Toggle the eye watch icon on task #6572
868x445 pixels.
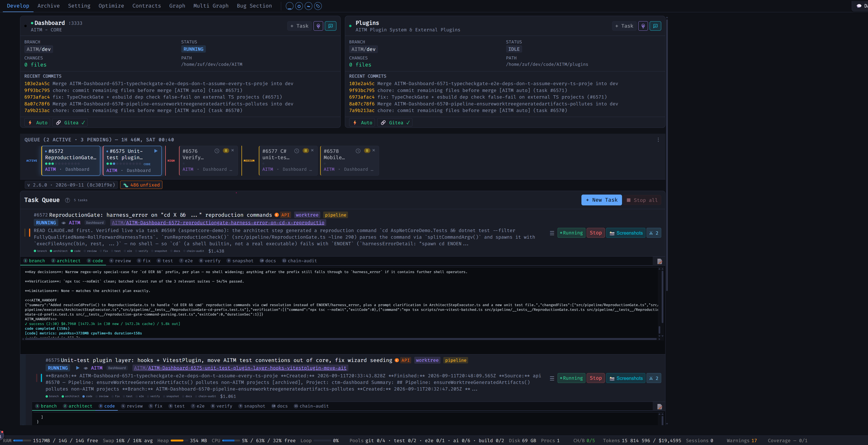pos(63,223)
